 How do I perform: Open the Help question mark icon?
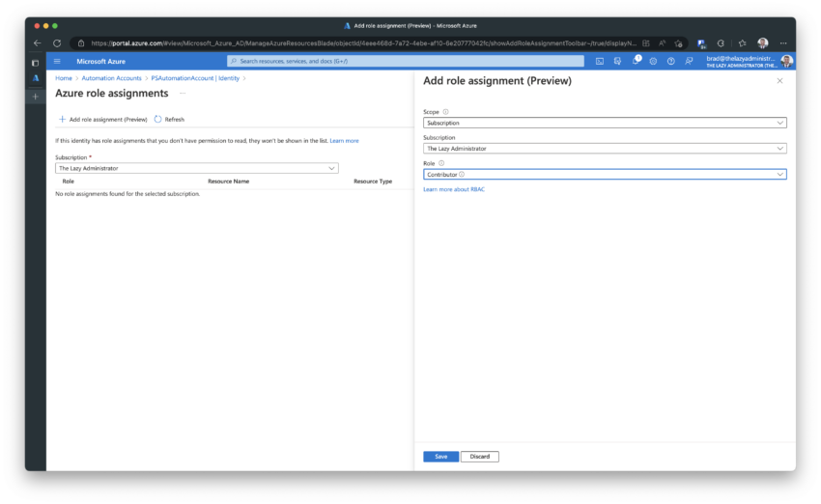[670, 61]
